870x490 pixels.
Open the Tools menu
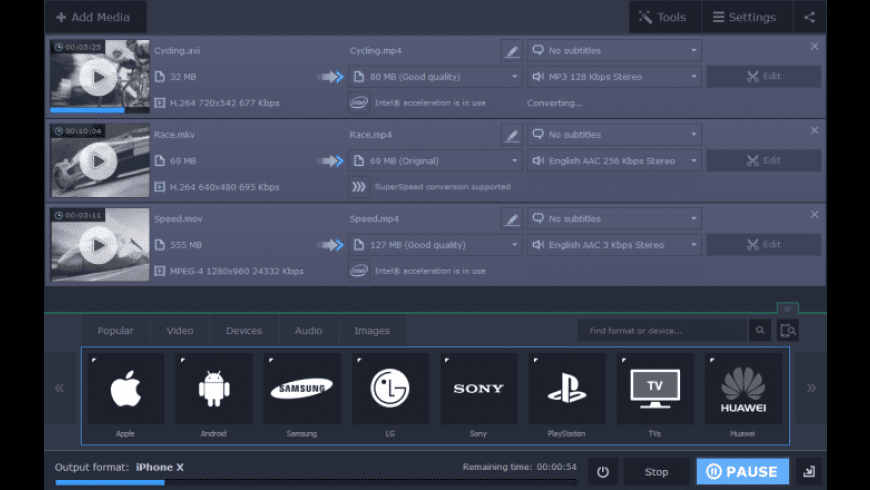(664, 17)
